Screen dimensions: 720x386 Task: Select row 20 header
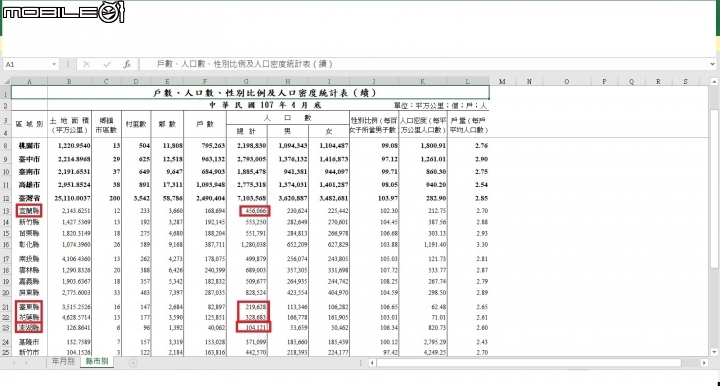6,293
